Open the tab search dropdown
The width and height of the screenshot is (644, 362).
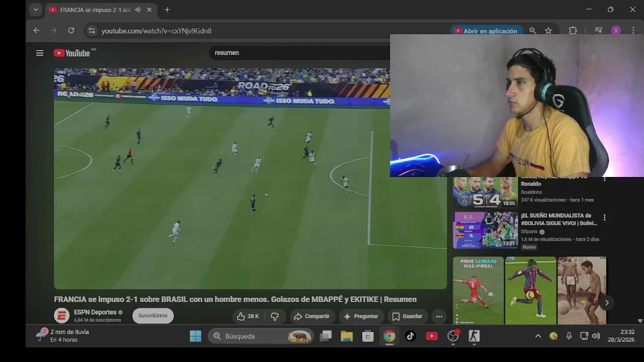(x=35, y=10)
